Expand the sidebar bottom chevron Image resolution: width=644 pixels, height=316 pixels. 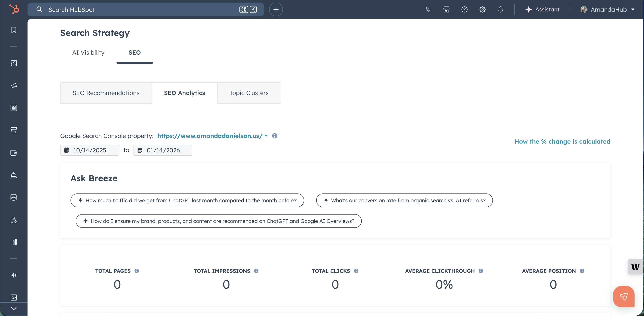click(x=14, y=308)
